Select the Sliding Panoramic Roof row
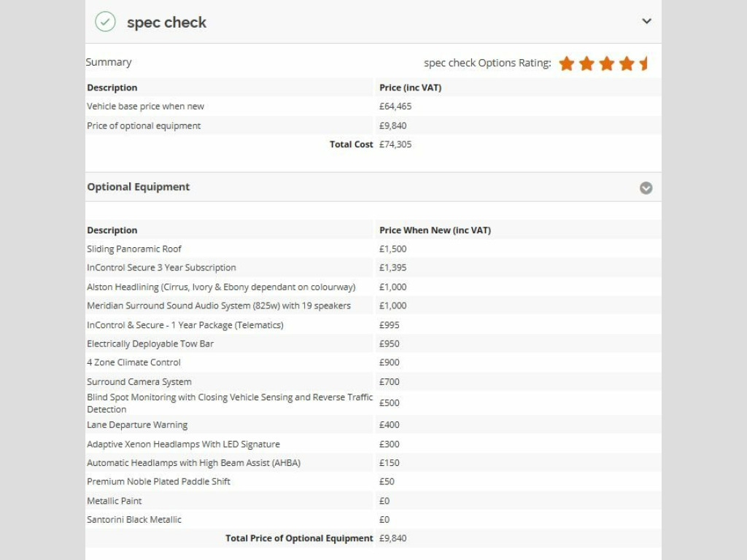 134,249
